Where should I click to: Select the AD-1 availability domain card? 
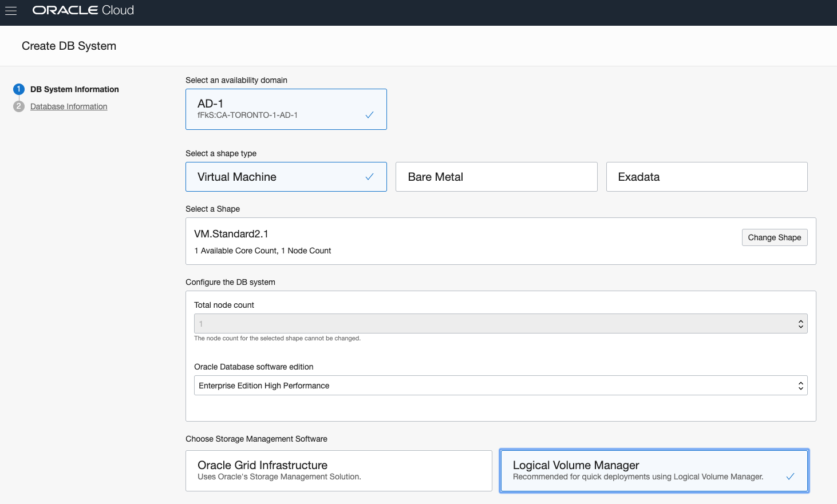tap(286, 109)
